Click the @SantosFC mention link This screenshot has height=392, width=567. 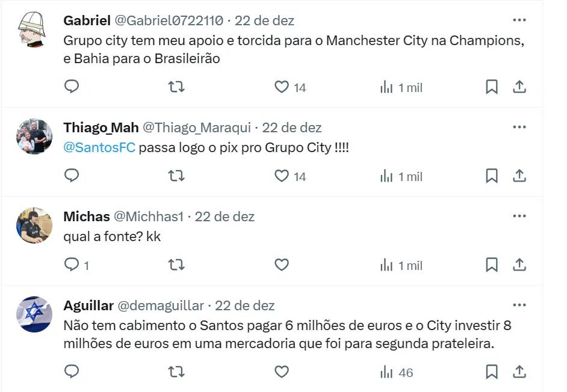pos(99,147)
